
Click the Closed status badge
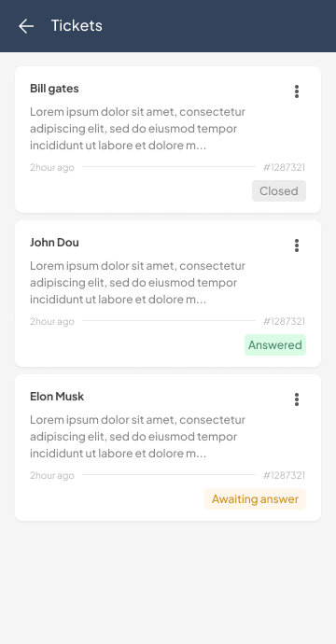coord(279,191)
